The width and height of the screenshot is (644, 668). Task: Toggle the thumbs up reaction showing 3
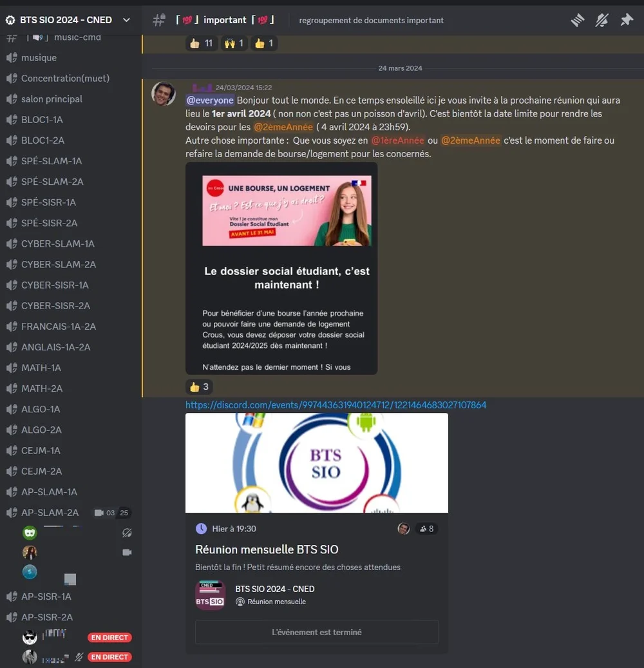(x=199, y=387)
